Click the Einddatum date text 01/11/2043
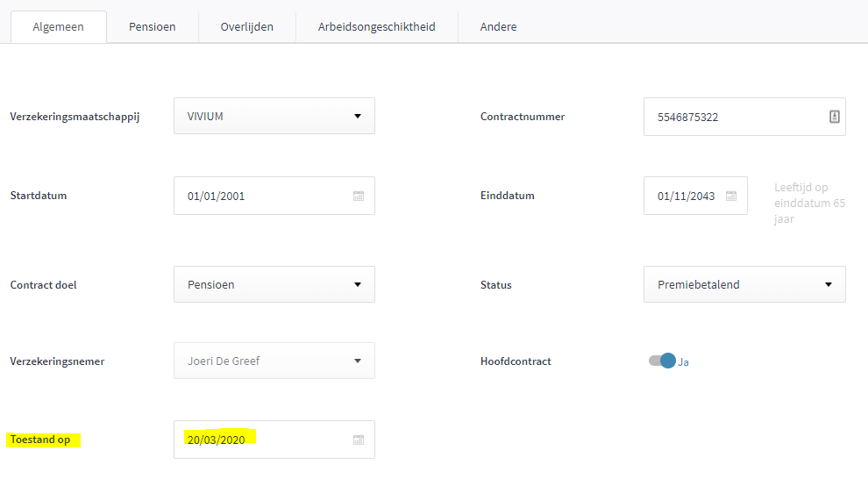 tap(686, 197)
